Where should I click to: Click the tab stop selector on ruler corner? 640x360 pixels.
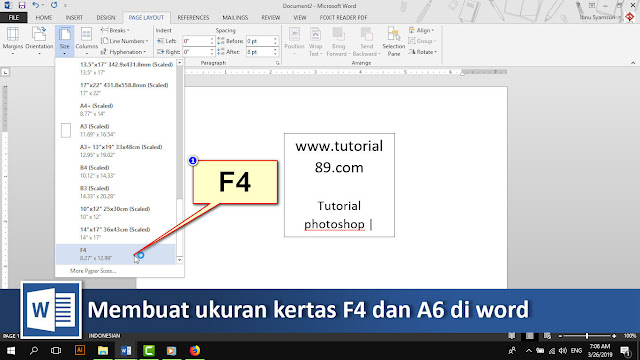coord(5,72)
